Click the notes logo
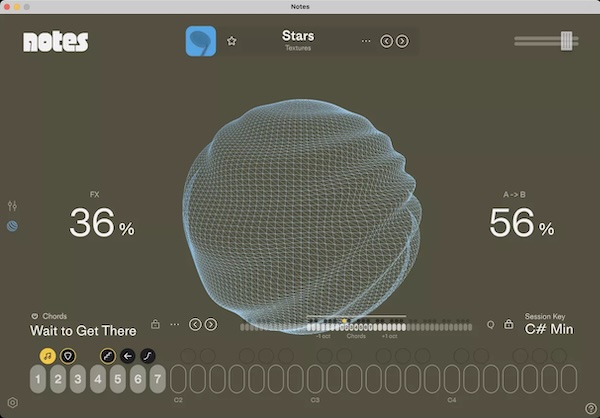The image size is (600, 418). click(56, 41)
